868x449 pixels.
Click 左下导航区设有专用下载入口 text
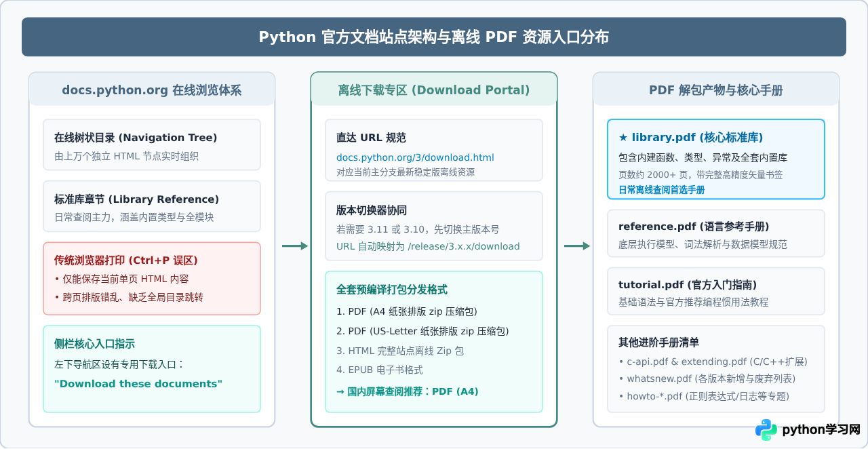(x=119, y=364)
